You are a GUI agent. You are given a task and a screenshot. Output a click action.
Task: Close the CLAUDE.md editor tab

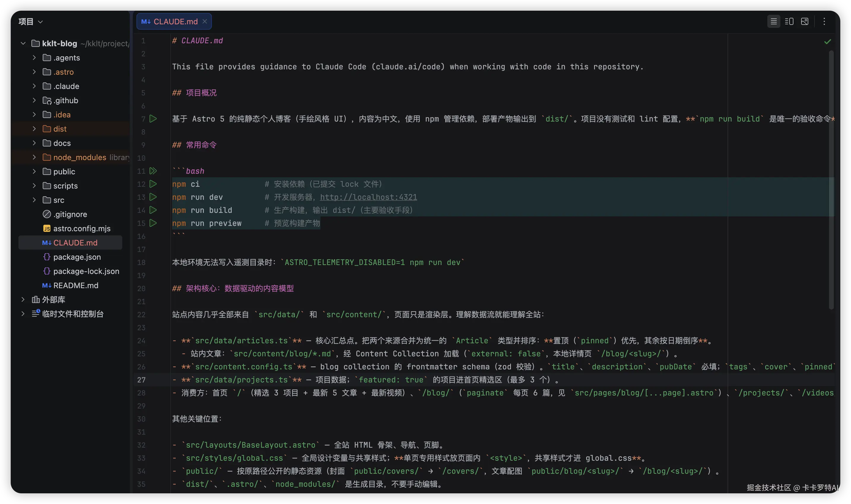tap(205, 21)
